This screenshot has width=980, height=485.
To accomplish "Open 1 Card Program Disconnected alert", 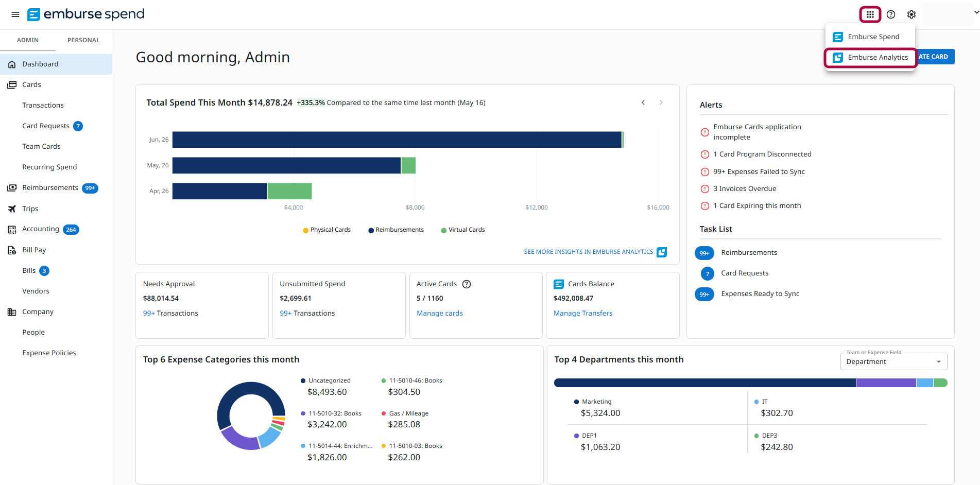I will (x=762, y=154).
